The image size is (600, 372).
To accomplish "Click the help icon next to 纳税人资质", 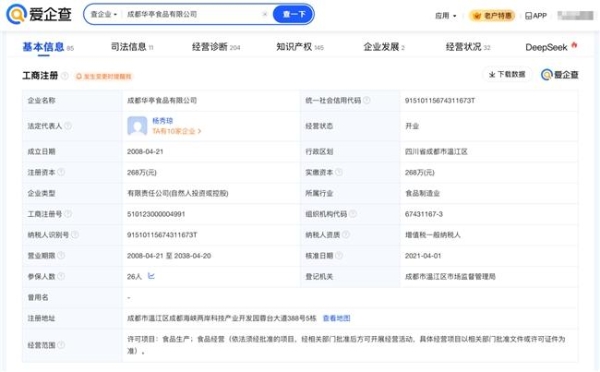I will point(346,235).
